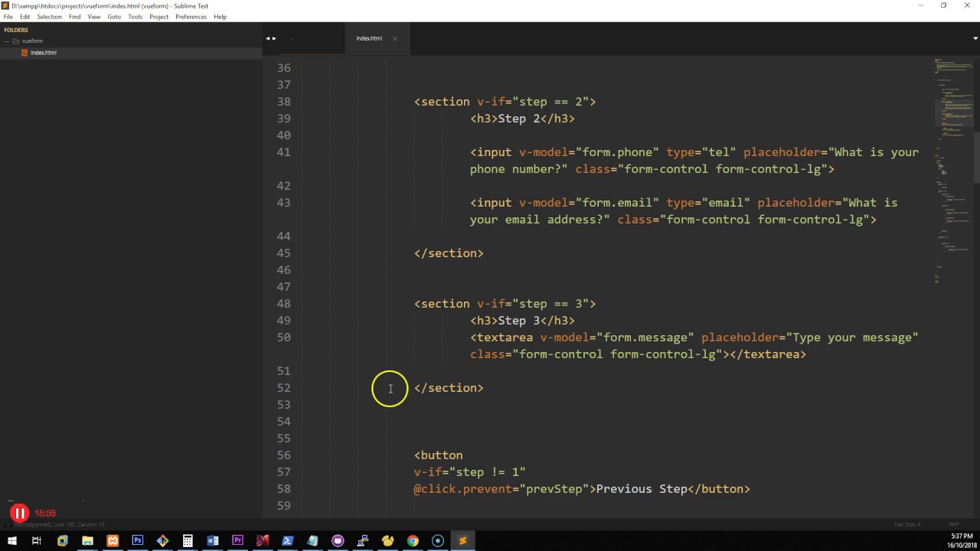Viewport: 980px width, 551px height.
Task: Click line number 56 in gutter
Action: click(x=283, y=455)
